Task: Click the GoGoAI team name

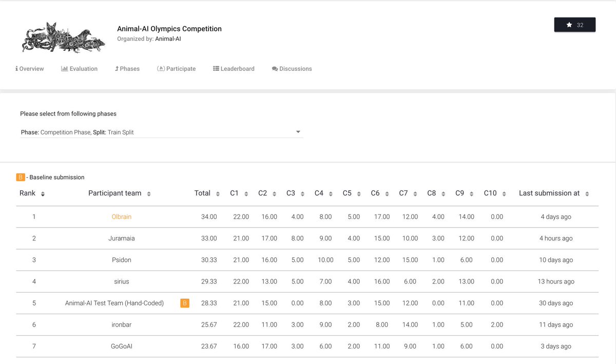Action: pyautogui.click(x=122, y=347)
